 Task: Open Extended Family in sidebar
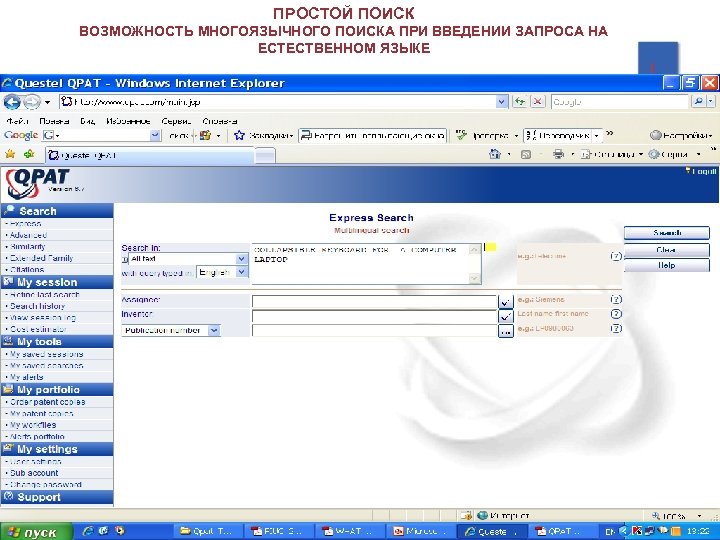click(x=41, y=258)
